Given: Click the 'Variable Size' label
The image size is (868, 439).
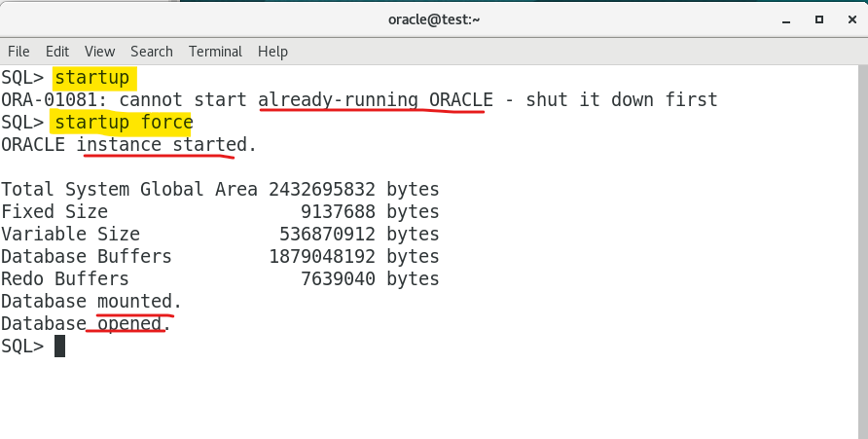Looking at the screenshot, I should [x=70, y=235].
